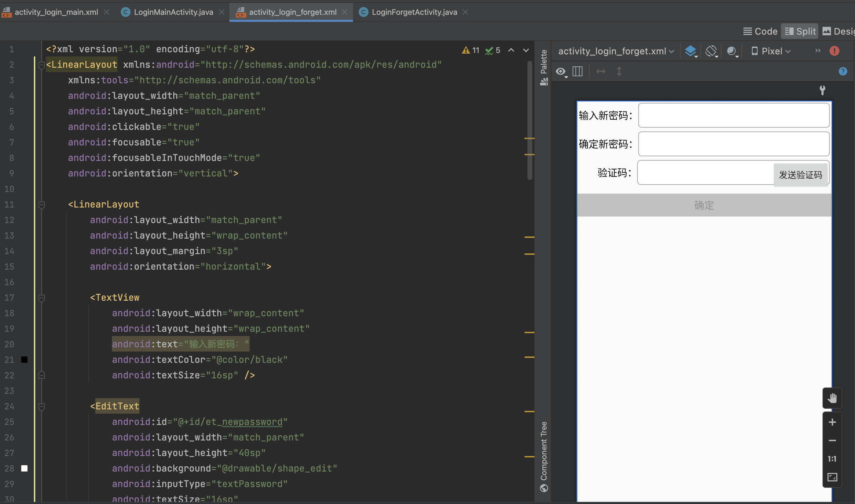Click the black color swatch on line 21

point(24,360)
